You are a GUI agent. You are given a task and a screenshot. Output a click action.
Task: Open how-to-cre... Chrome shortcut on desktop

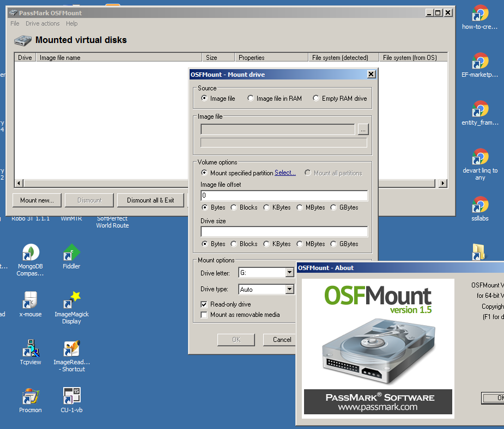(x=480, y=14)
